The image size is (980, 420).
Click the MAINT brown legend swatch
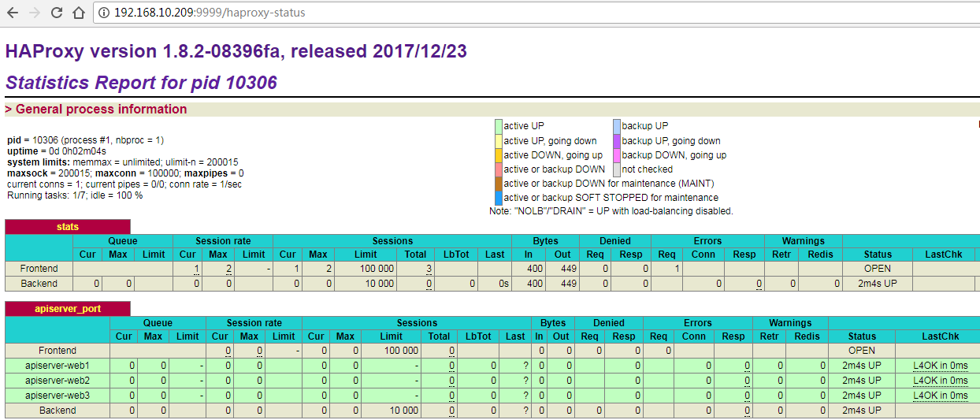[499, 184]
